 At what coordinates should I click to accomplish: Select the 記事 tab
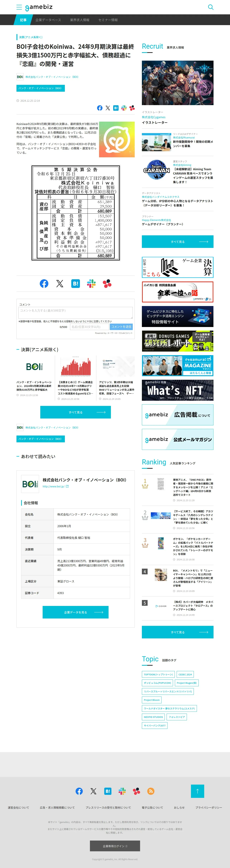click(x=23, y=20)
